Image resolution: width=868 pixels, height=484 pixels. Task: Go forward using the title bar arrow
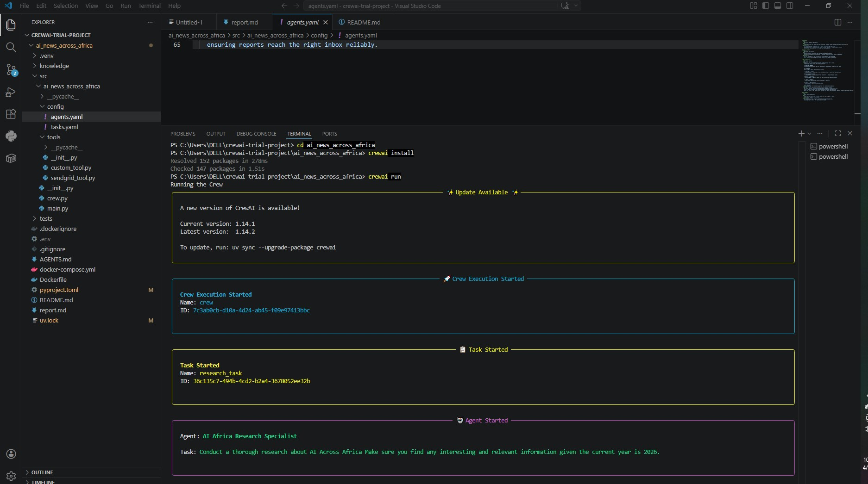click(x=296, y=6)
